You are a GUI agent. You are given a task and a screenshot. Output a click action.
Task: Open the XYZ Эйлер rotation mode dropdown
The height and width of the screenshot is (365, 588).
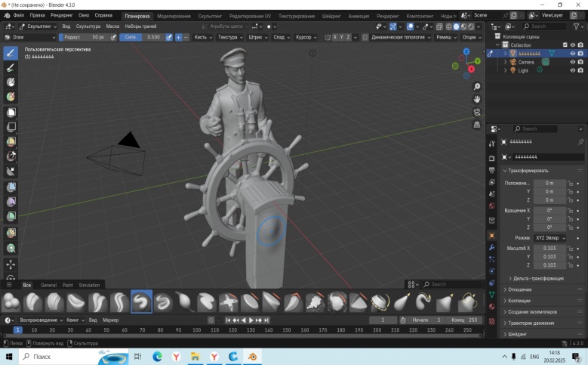[550, 238]
